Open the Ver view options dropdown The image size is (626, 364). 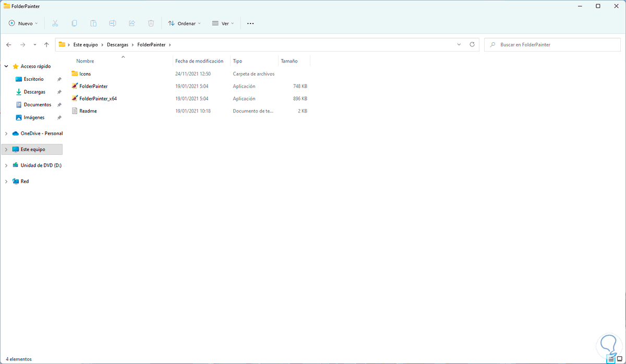coord(223,23)
